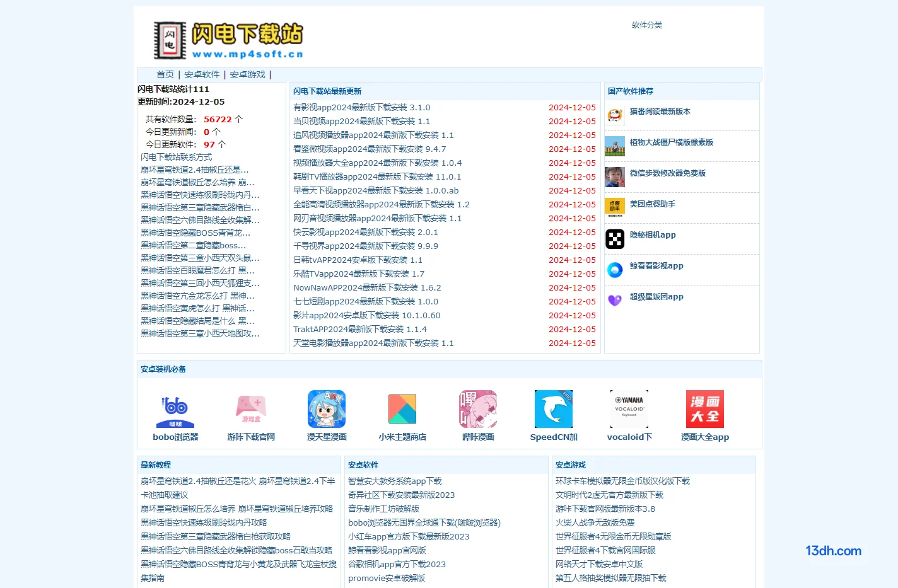Viewport: 898px width, 588px height.
Task: Open 有影视app2024最新版下载安装 3.1.0 link
Action: [x=362, y=108]
